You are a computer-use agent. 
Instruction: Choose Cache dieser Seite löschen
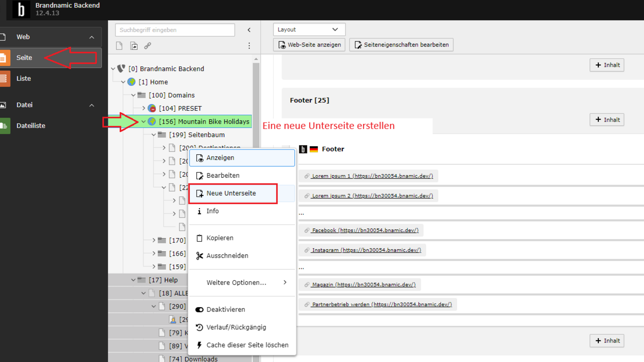click(247, 345)
